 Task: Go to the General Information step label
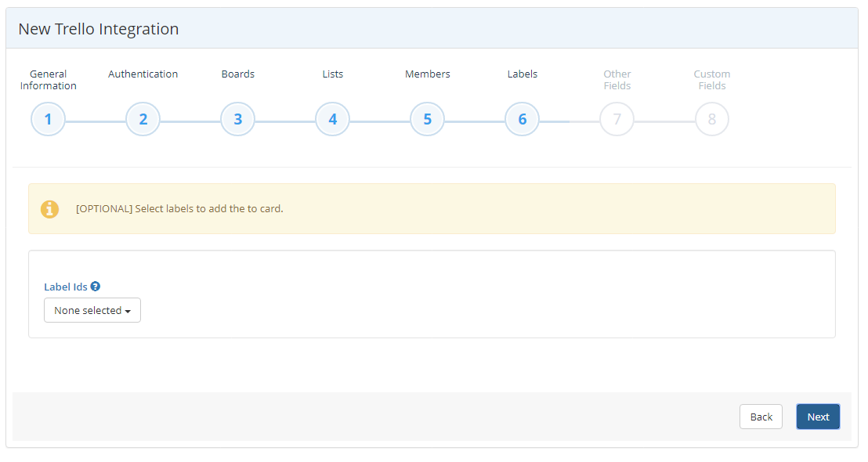coord(48,79)
